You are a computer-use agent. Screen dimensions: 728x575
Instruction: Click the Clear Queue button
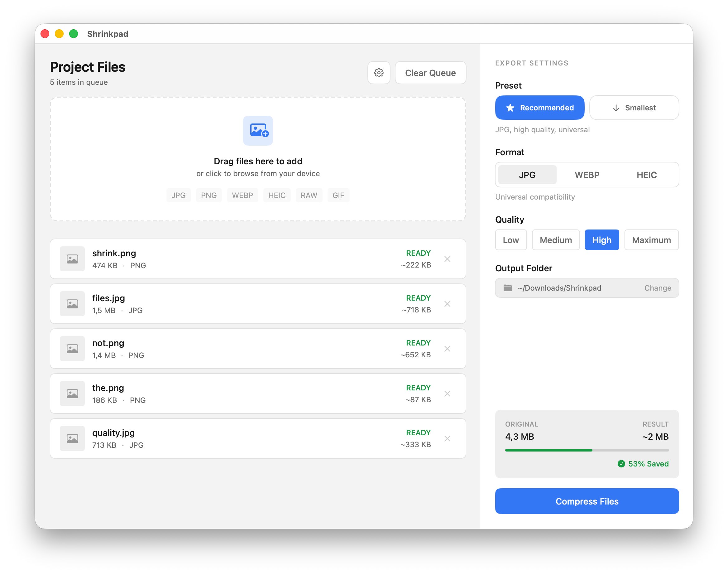pyautogui.click(x=430, y=73)
